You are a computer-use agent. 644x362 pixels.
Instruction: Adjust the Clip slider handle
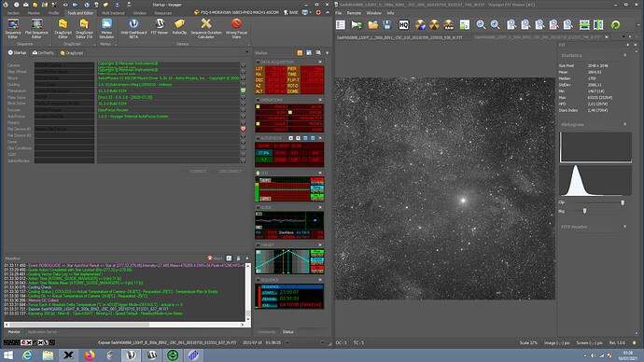coord(623,202)
